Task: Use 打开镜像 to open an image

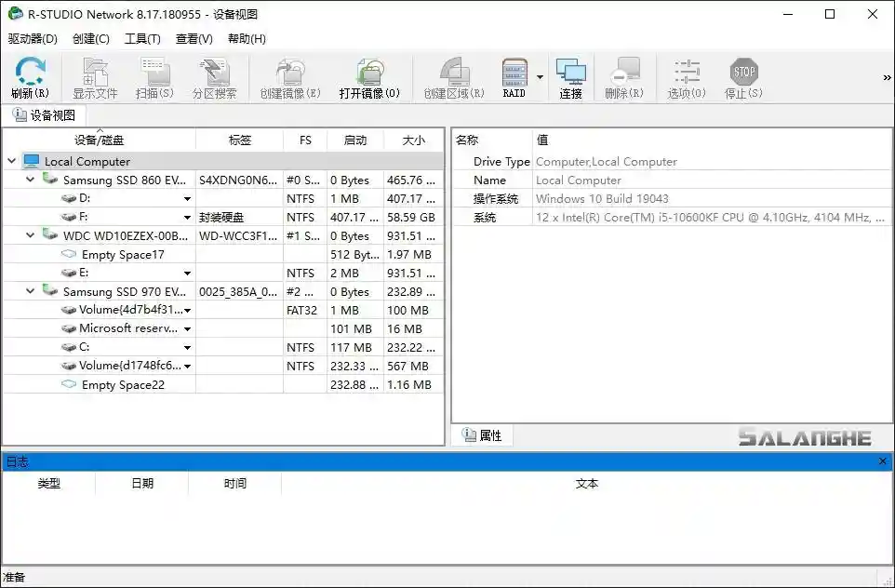Action: (x=371, y=76)
